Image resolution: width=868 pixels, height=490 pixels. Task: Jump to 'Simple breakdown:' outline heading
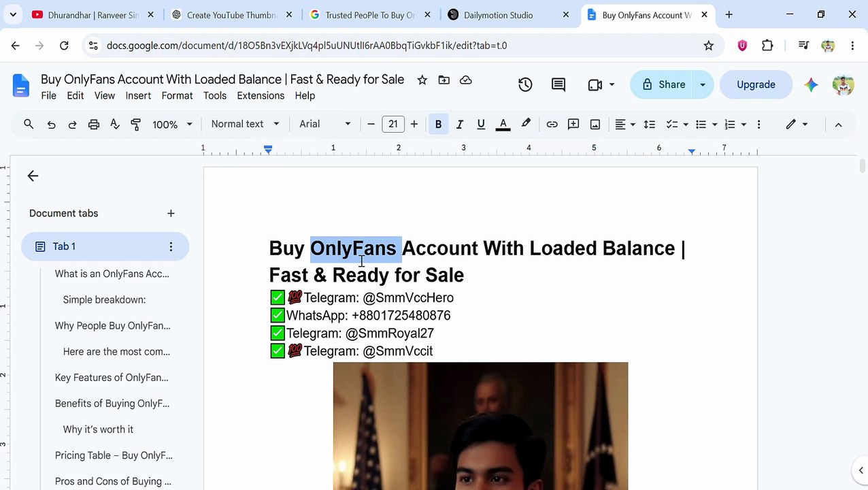(x=104, y=299)
